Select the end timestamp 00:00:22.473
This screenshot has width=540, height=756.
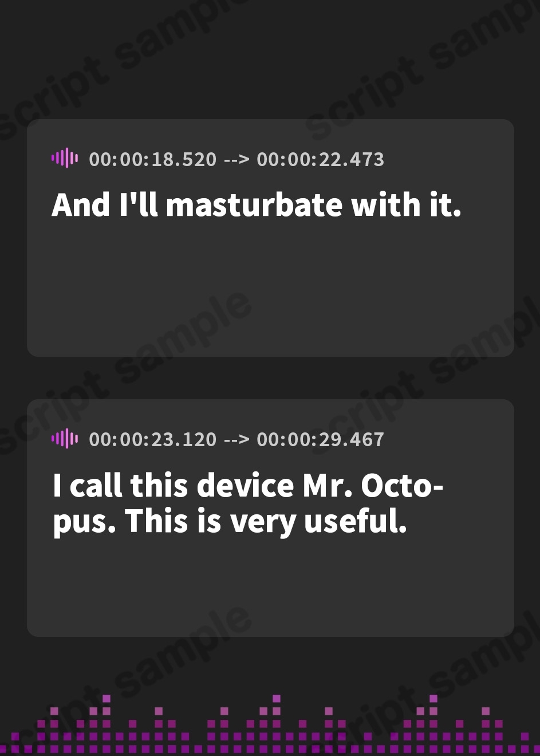(320, 159)
